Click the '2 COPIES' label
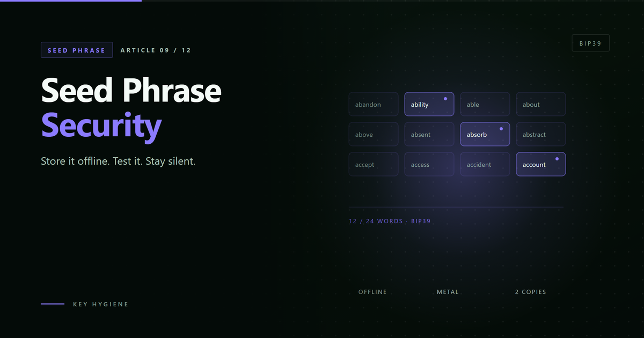The image size is (644, 338). pyautogui.click(x=530, y=292)
